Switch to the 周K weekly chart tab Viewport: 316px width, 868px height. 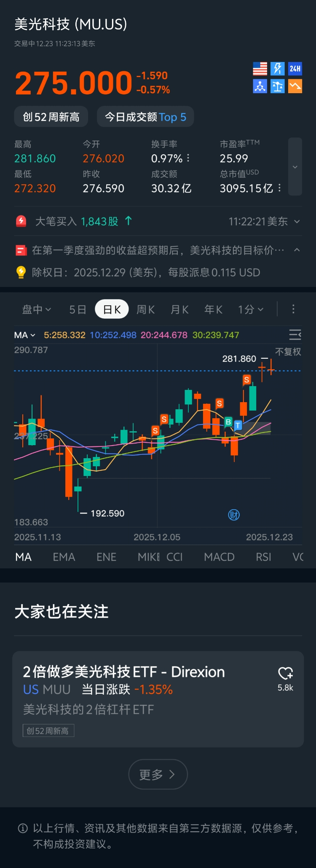pyautogui.click(x=146, y=309)
